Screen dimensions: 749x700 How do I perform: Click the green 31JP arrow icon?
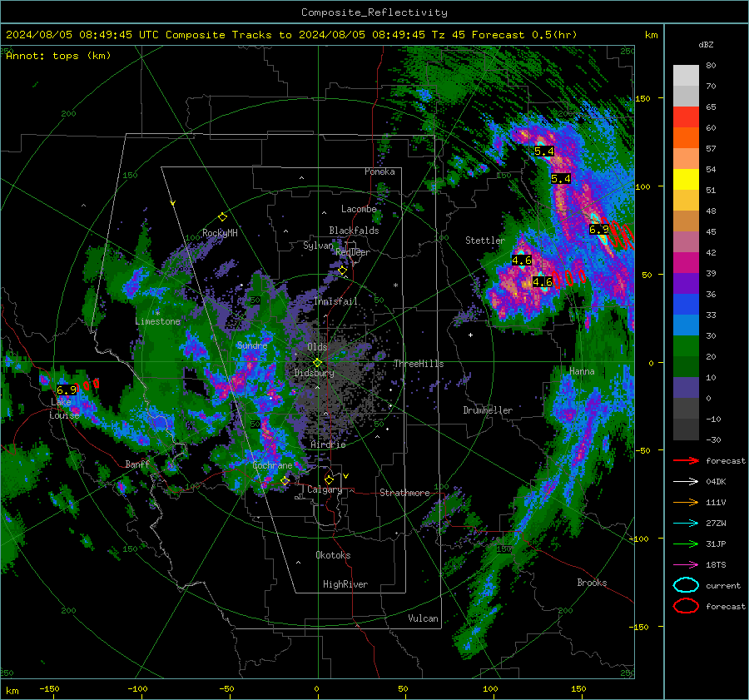tap(686, 544)
